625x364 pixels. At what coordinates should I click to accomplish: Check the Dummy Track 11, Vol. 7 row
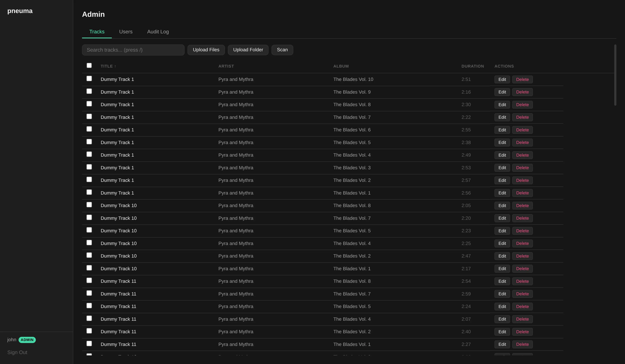[x=89, y=293]
